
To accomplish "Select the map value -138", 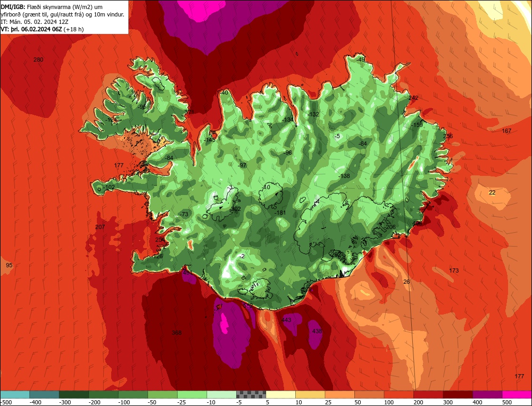I will [344, 176].
